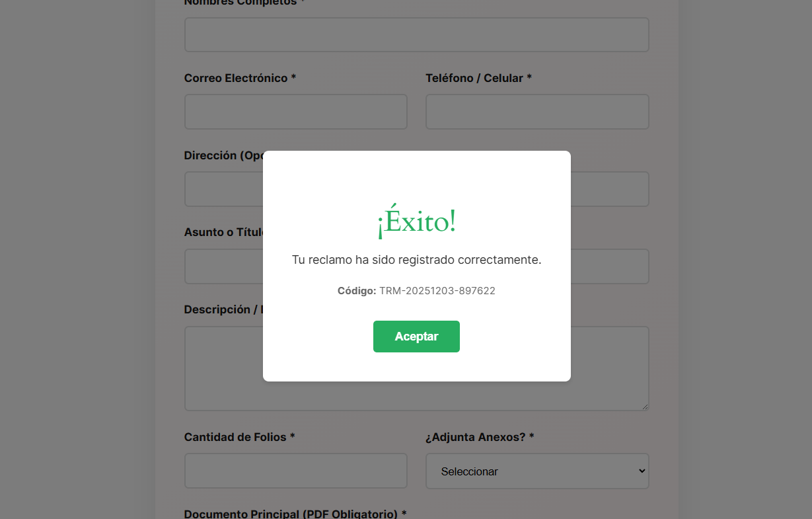Click the green Aceptar button
This screenshot has height=519, width=812.
coord(416,337)
